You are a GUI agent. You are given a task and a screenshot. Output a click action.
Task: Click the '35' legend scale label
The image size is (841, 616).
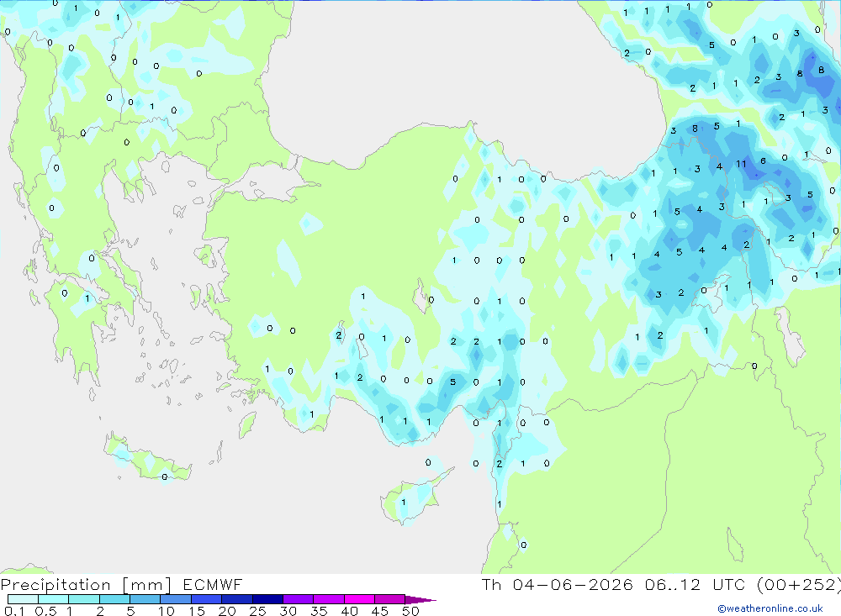(319, 611)
